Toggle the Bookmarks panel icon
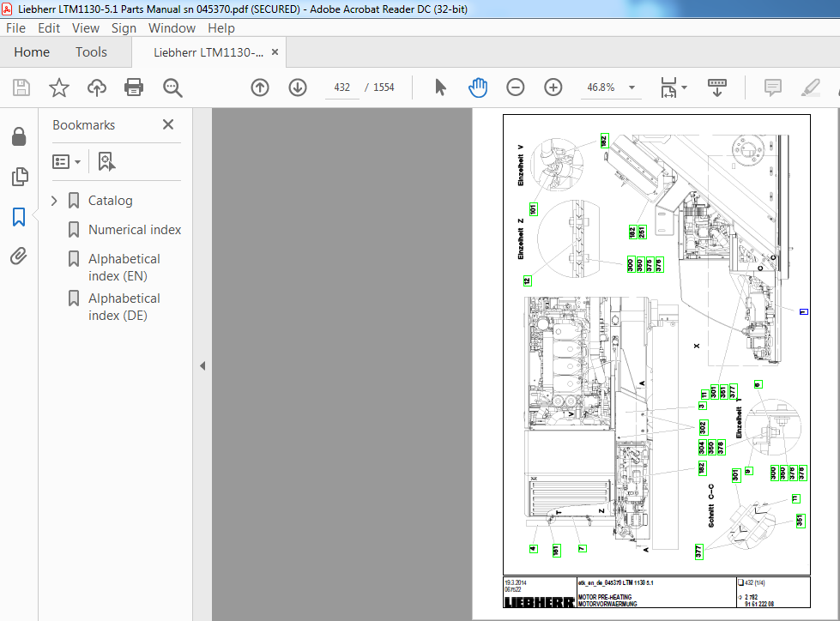This screenshot has height=621, width=840. 19,217
